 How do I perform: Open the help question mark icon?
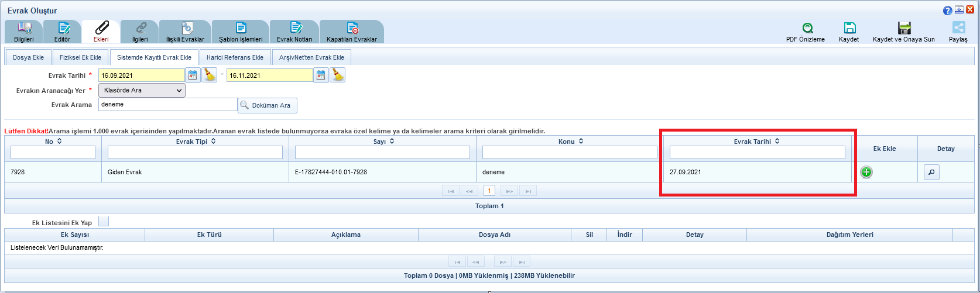click(x=947, y=11)
